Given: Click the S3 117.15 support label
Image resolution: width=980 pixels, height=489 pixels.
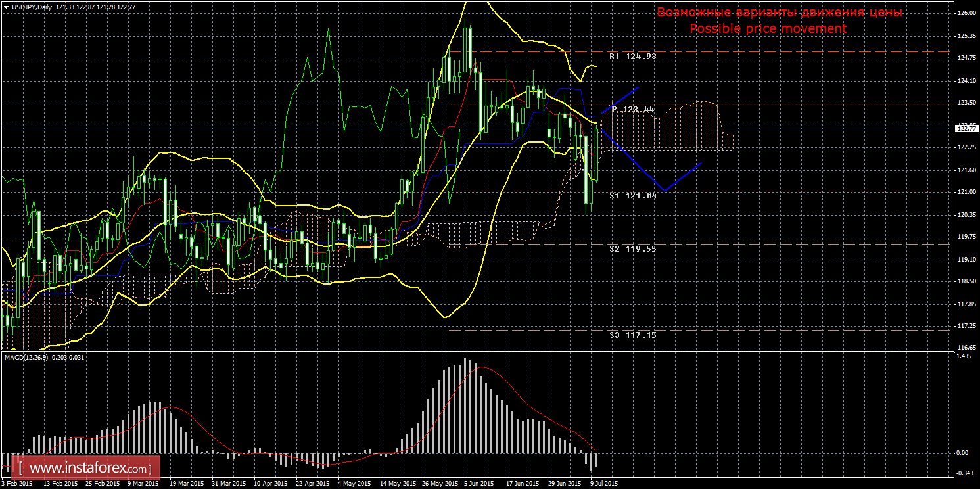Looking at the screenshot, I should (632, 335).
